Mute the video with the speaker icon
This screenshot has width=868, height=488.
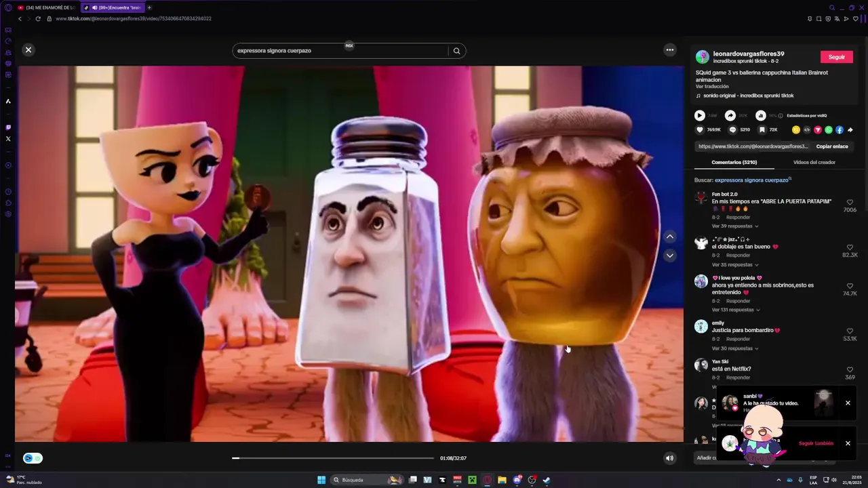tap(669, 458)
